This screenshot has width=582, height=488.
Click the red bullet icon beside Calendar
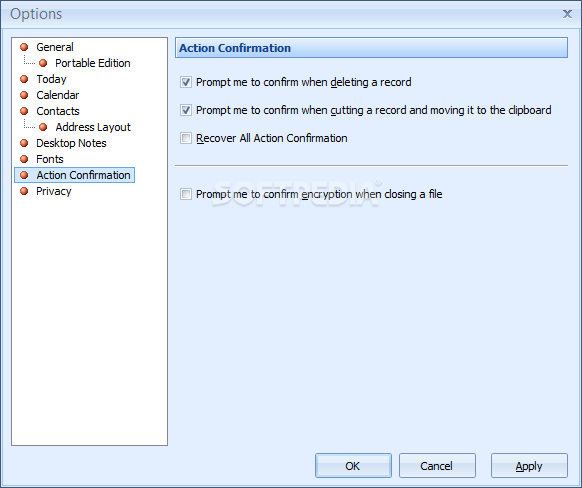click(24, 95)
